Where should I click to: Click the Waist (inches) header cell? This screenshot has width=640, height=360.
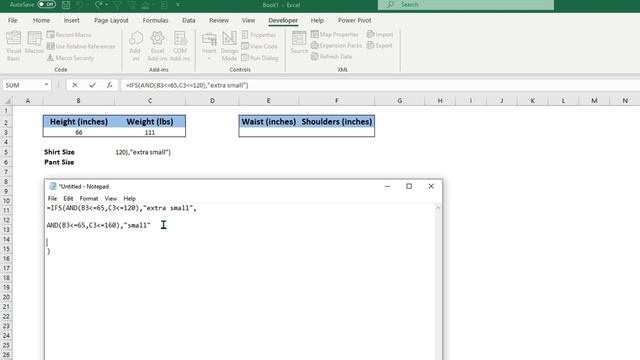click(x=269, y=122)
